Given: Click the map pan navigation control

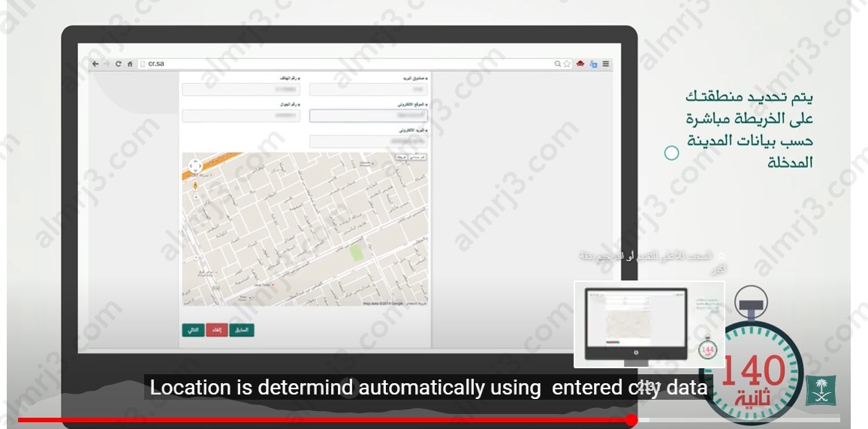Looking at the screenshot, I should tap(194, 166).
